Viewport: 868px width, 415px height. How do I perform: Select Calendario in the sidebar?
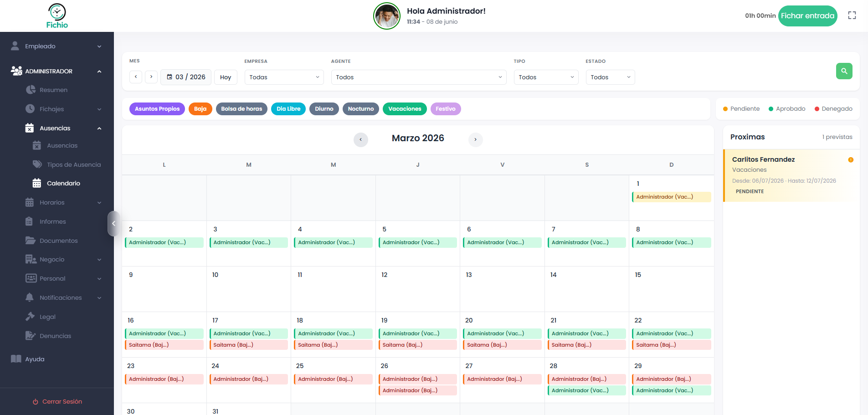click(x=57, y=184)
